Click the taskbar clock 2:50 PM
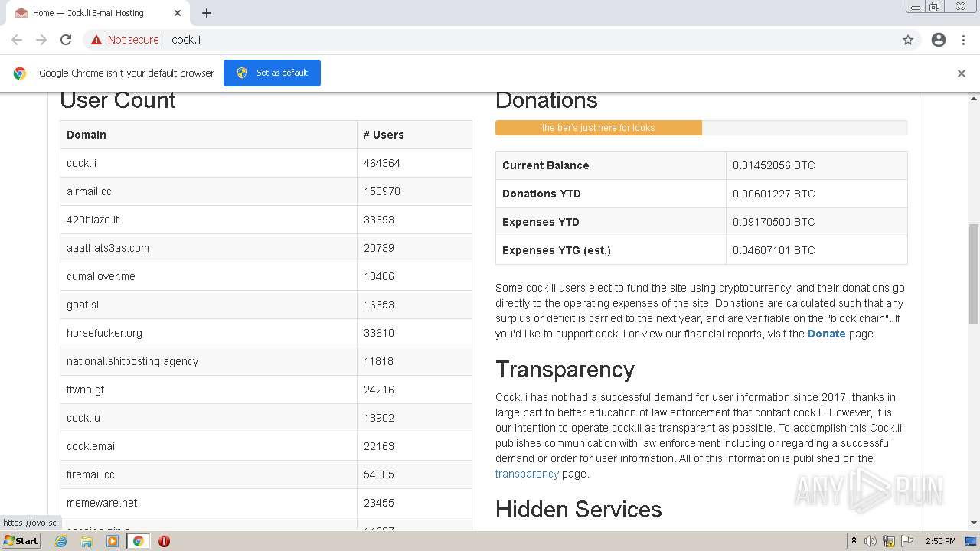Viewport: 980px width, 551px height. click(940, 541)
